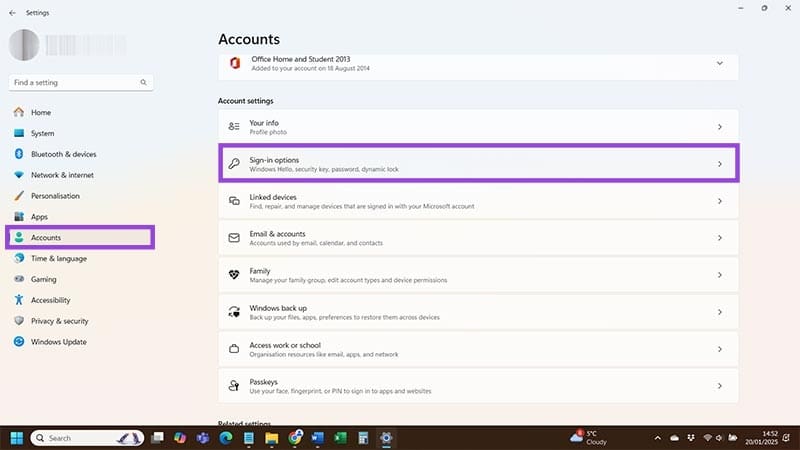The height and width of the screenshot is (450, 800).
Task: Expand the Office Home and Student chevron
Action: coord(719,64)
